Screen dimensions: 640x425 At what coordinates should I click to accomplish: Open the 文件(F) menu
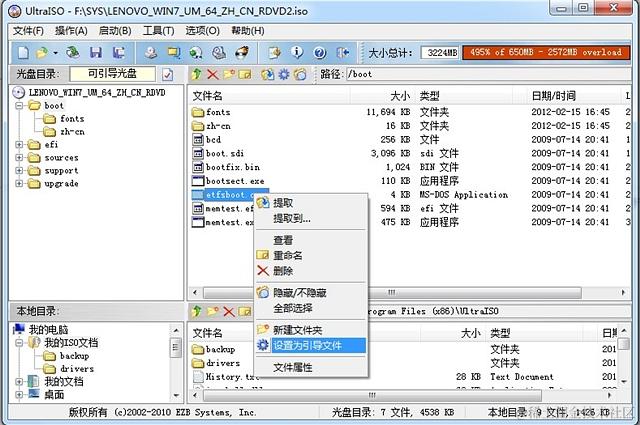coord(28,31)
